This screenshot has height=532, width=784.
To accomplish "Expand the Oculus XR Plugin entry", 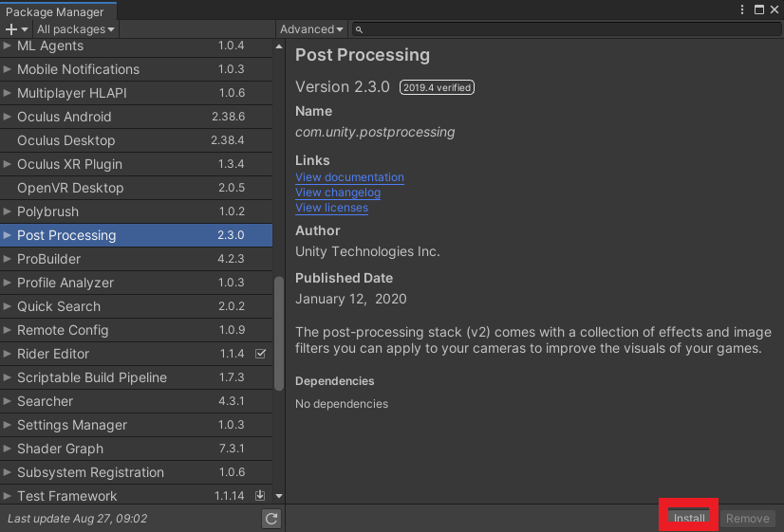I will coord(8,164).
